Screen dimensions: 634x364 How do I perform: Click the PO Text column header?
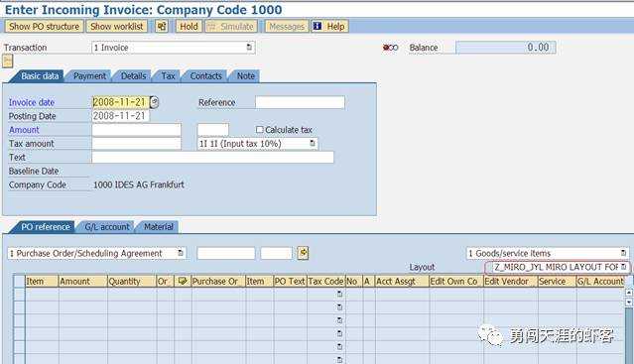(x=290, y=281)
